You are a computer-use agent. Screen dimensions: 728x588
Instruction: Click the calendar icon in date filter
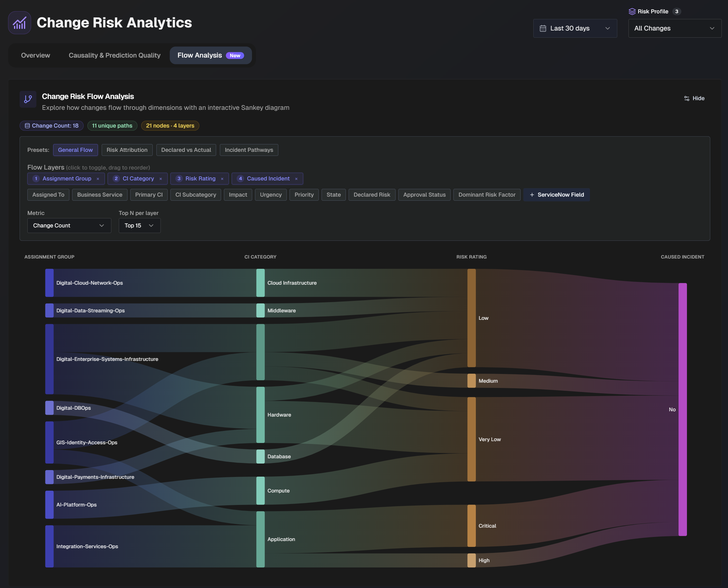point(543,28)
